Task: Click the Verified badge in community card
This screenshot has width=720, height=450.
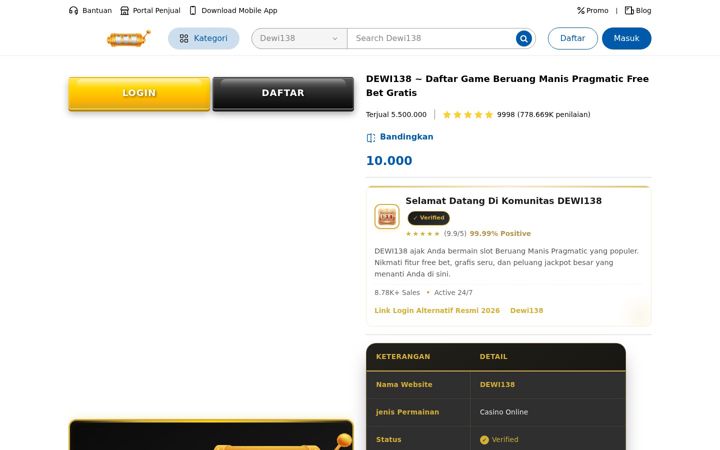Action: pyautogui.click(x=428, y=218)
